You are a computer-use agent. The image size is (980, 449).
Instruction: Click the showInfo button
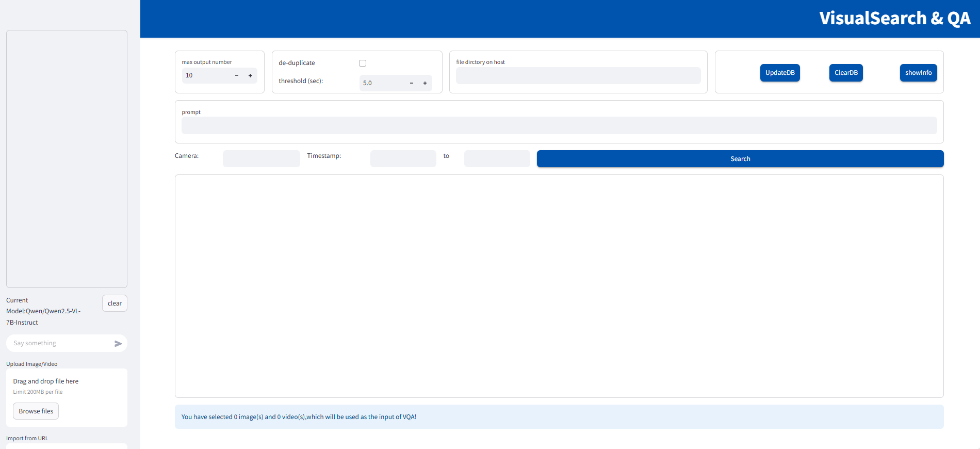tap(918, 73)
